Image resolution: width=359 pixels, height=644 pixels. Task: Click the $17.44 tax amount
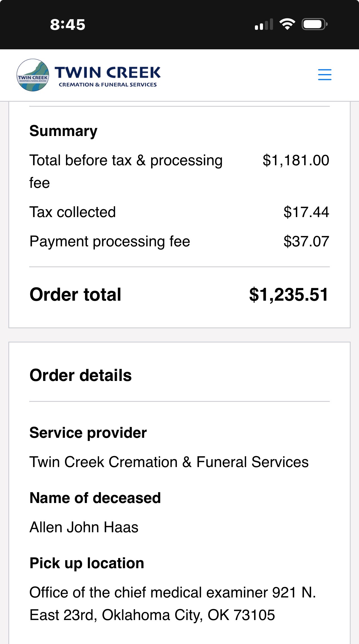pyautogui.click(x=306, y=212)
